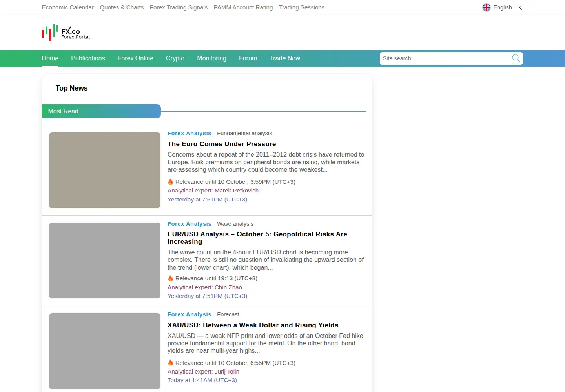This screenshot has width=565, height=392.
Task: Open EUR/USD Analysis – October 5 headline
Action: [x=257, y=238]
